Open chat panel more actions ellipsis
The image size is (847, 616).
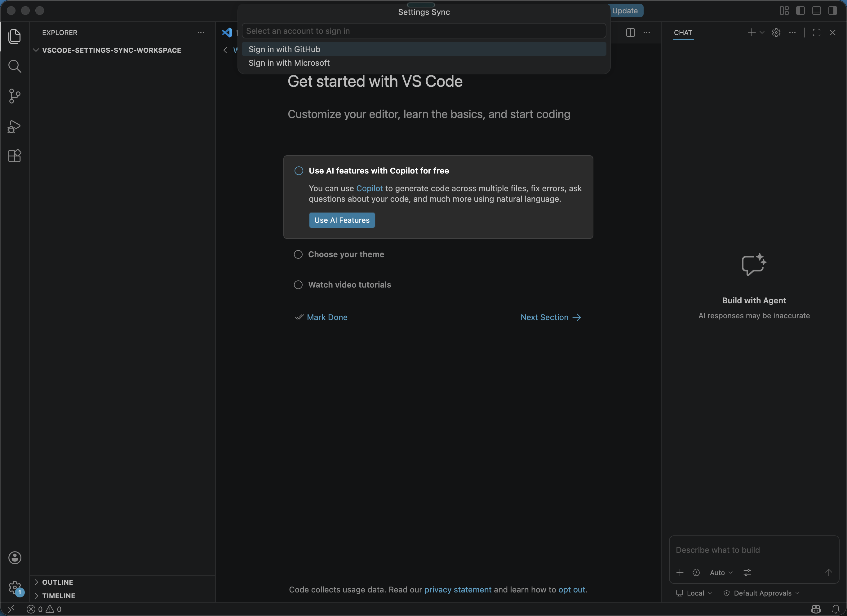[x=792, y=33]
